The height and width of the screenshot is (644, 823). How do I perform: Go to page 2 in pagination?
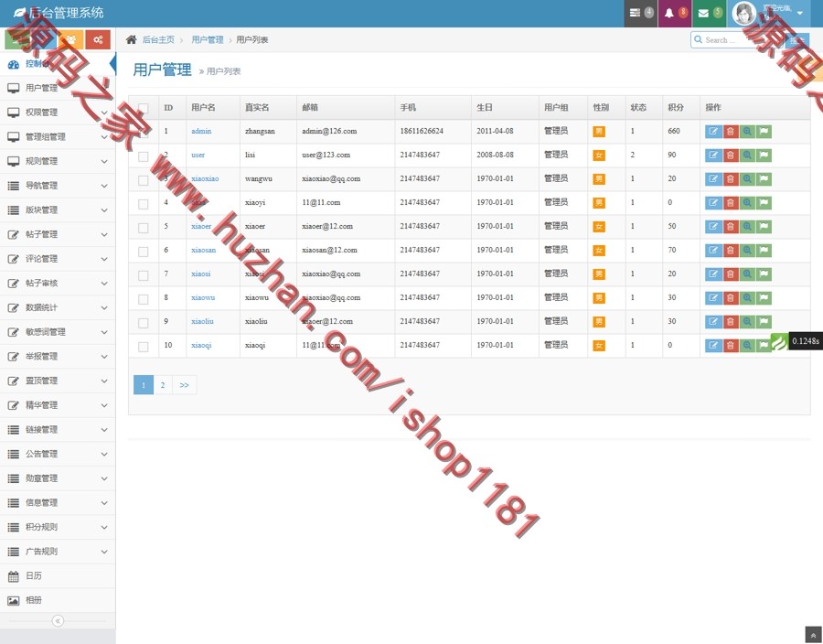pyautogui.click(x=163, y=385)
